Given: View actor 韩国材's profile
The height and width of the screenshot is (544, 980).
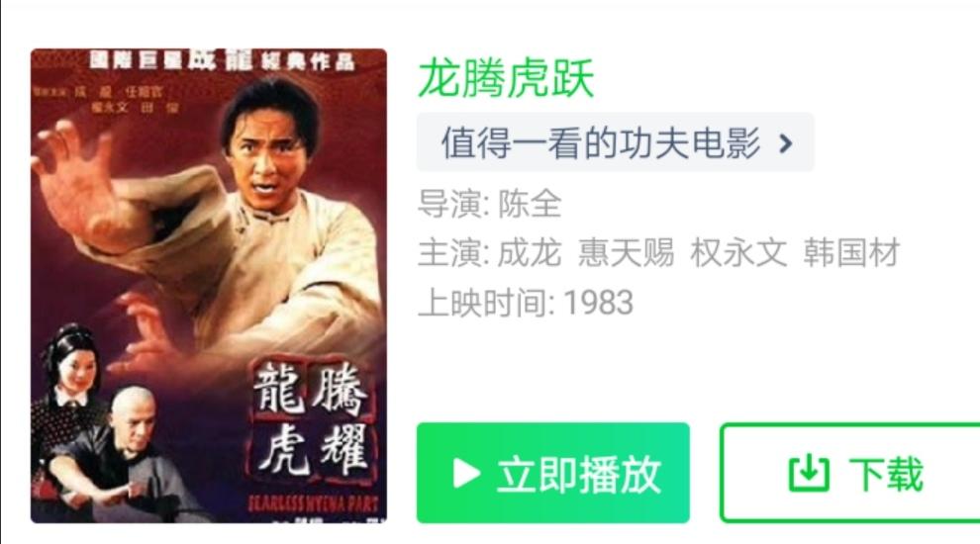Looking at the screenshot, I should 851,252.
